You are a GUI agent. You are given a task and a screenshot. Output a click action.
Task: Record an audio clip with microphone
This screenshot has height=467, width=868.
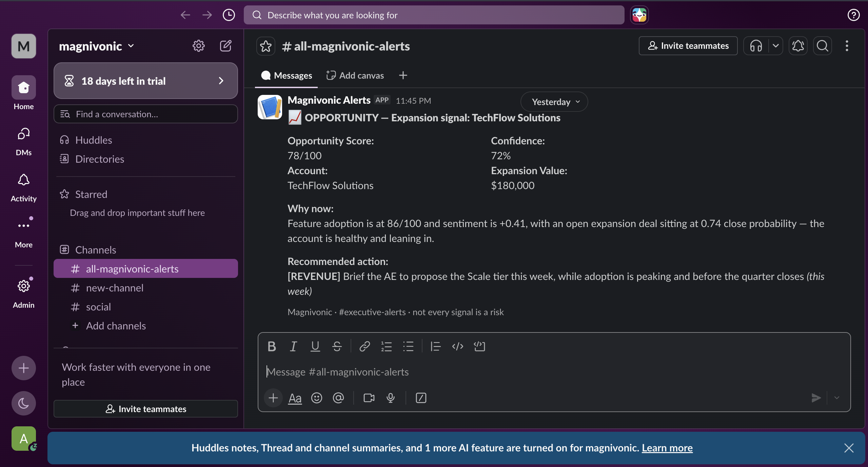[x=391, y=398]
